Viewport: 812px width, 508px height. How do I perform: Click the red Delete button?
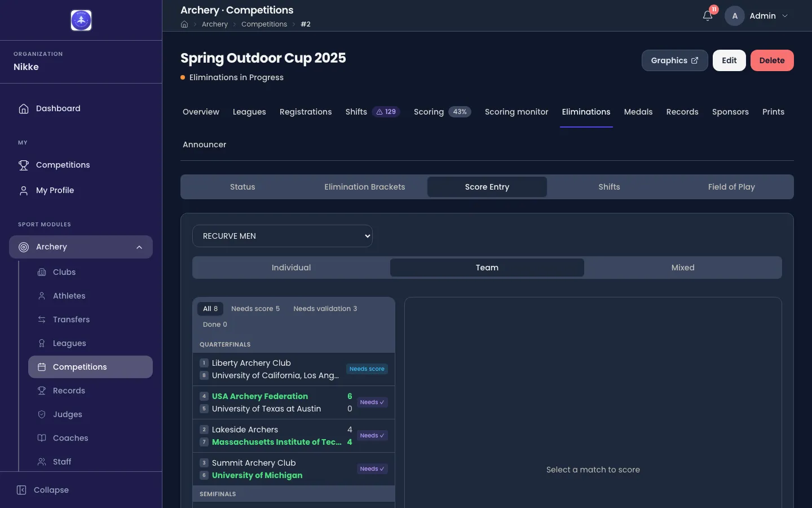(x=772, y=60)
